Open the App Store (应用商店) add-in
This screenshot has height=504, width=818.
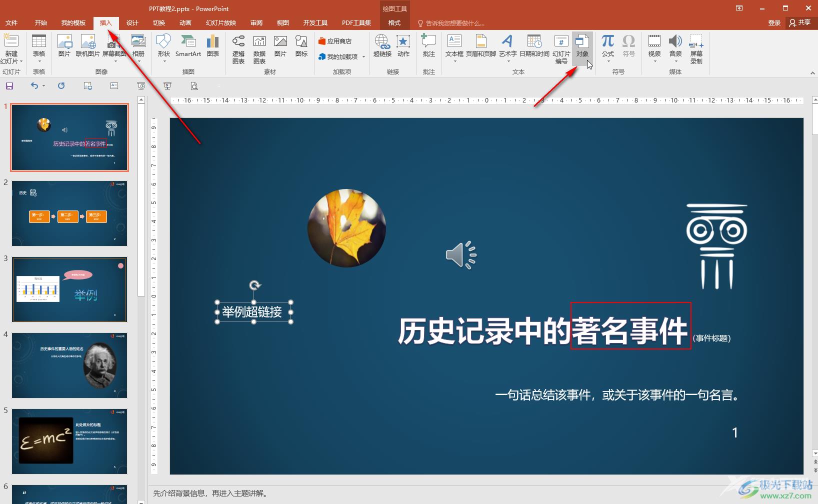coord(335,41)
